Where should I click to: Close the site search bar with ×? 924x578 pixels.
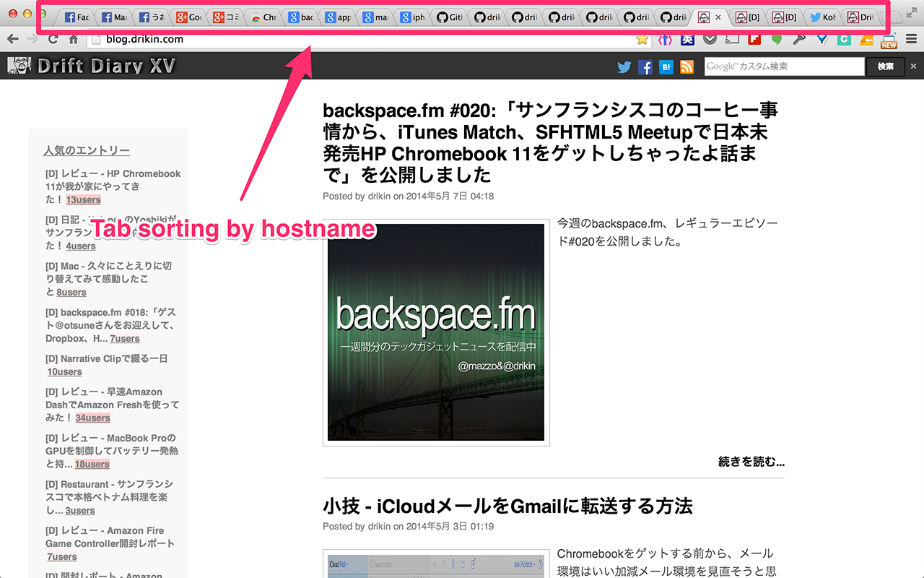[913, 66]
